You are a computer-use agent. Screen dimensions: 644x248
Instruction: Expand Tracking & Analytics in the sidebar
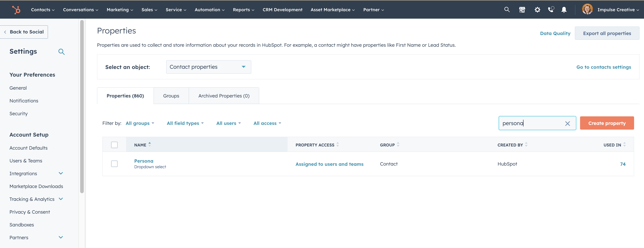[61, 199]
